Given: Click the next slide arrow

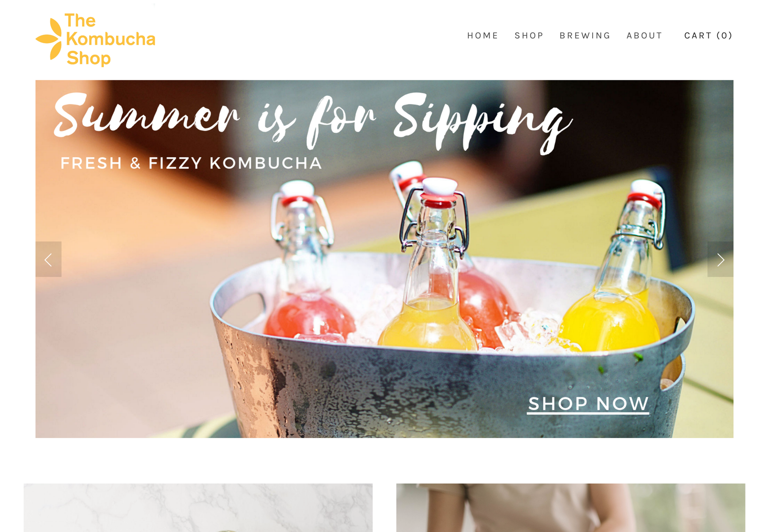Looking at the screenshot, I should click(720, 259).
